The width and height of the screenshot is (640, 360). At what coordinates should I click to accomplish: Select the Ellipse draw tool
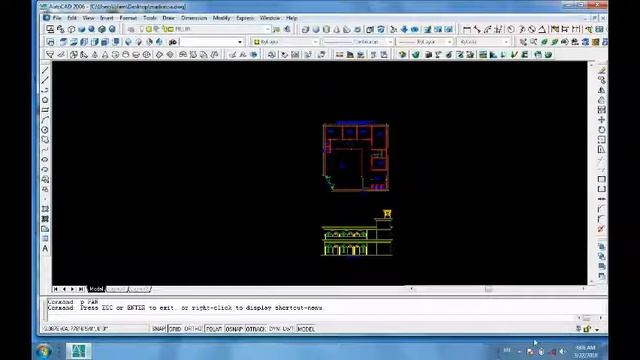coord(45,159)
